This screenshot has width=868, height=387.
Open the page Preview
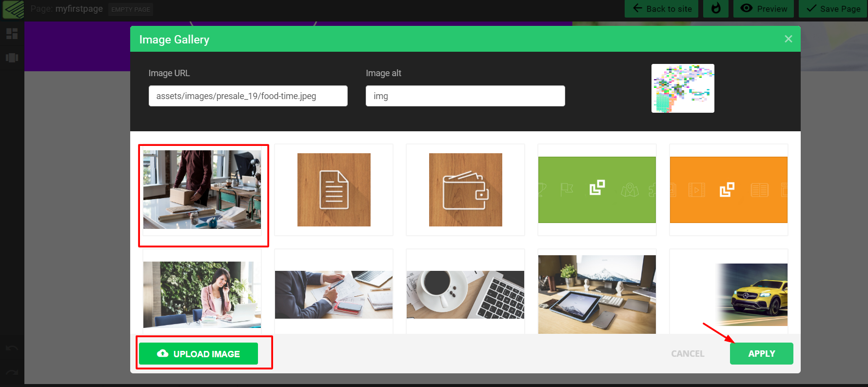coord(764,9)
